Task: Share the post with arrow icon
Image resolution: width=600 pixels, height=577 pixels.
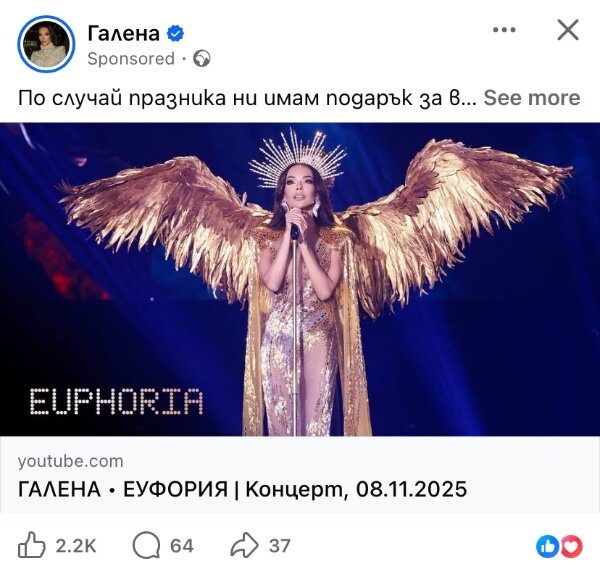Action: tap(244, 545)
